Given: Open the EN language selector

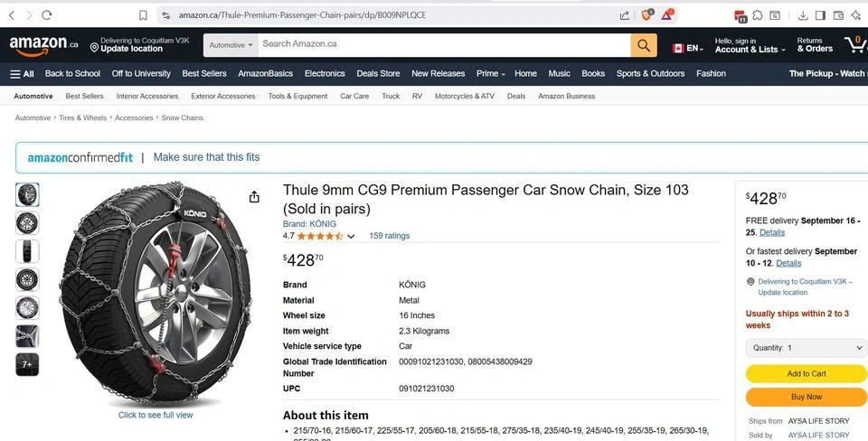Looking at the screenshot, I should click(x=688, y=48).
